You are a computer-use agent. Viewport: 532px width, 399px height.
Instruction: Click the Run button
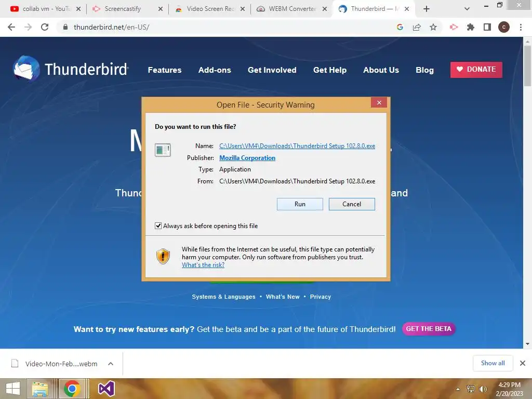tap(300, 204)
